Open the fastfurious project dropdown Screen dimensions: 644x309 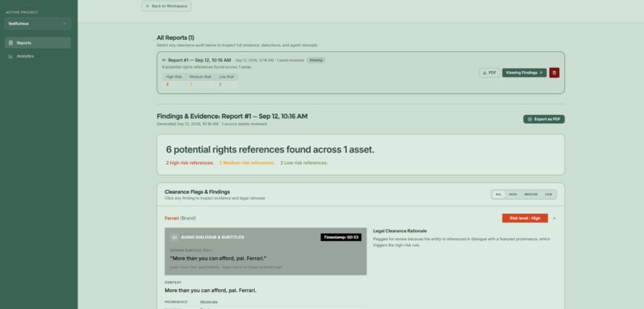point(38,23)
